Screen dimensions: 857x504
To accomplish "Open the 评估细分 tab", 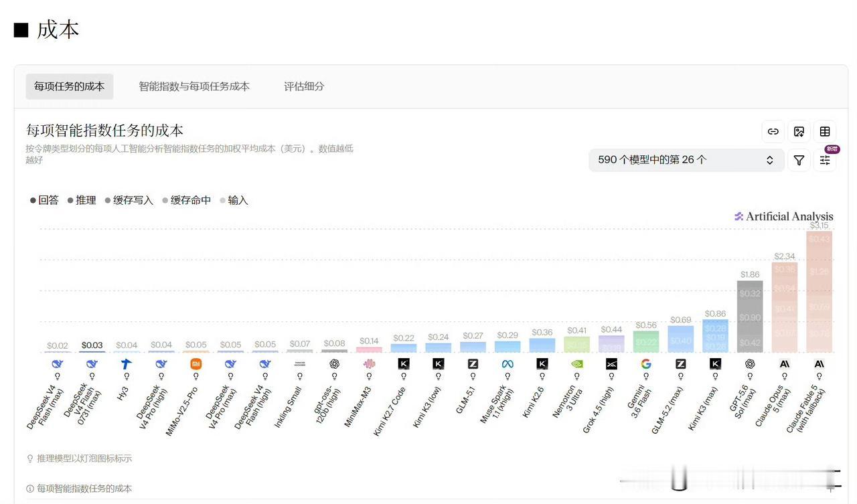I will tap(304, 86).
